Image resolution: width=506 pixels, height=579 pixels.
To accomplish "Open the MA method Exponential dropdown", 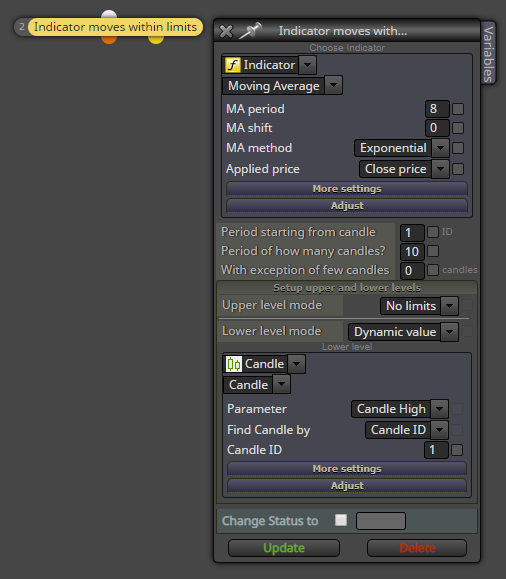I will click(x=440, y=148).
